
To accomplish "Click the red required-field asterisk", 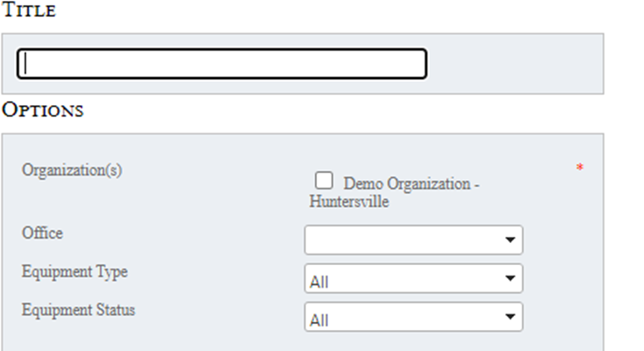I will pyautogui.click(x=580, y=168).
